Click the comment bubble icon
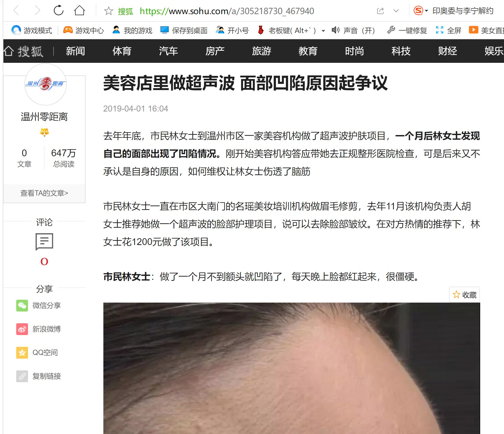The width and height of the screenshot is (504, 434). coord(44,242)
